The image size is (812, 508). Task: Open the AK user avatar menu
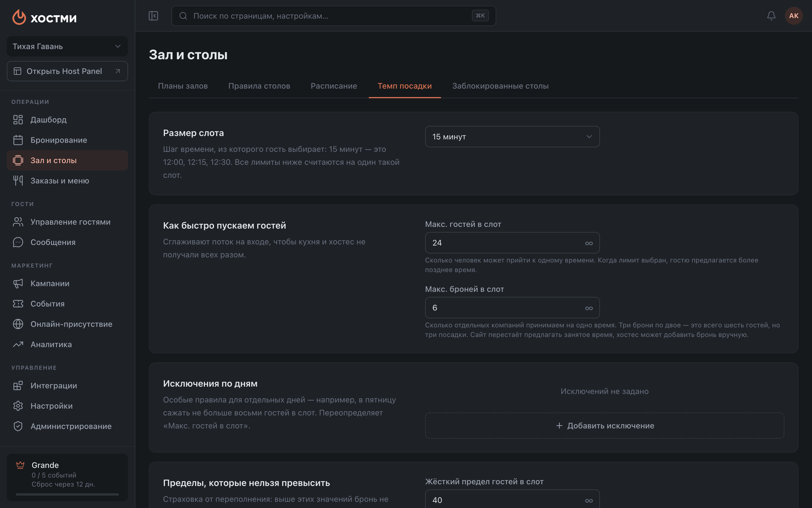tap(794, 16)
